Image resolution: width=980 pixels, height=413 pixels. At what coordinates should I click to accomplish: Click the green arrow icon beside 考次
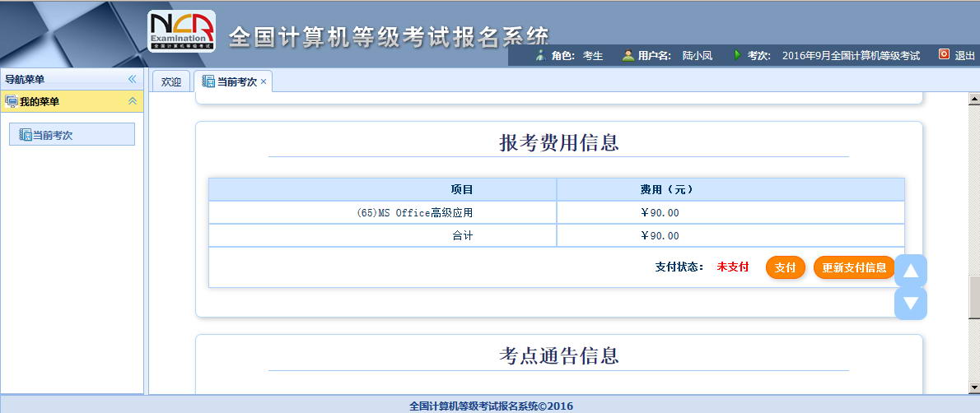pos(738,55)
